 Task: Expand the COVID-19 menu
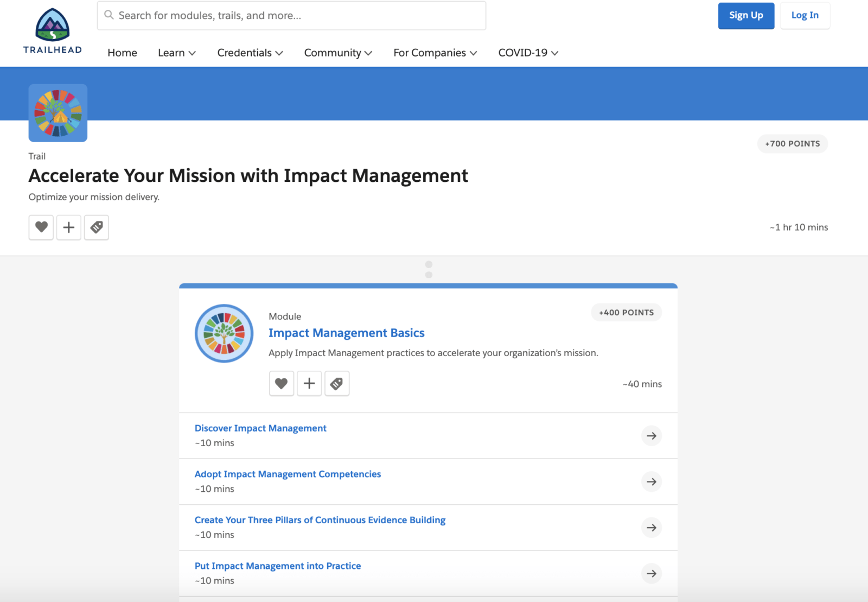pyautogui.click(x=528, y=53)
